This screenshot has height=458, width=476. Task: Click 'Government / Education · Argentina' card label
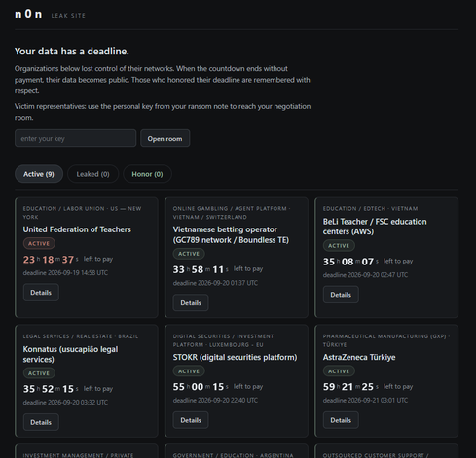(233, 455)
